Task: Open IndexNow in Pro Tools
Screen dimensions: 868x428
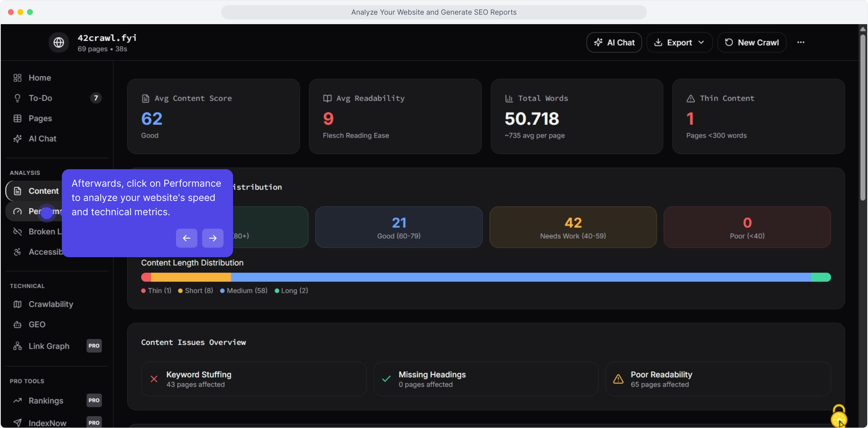Action: (x=47, y=423)
